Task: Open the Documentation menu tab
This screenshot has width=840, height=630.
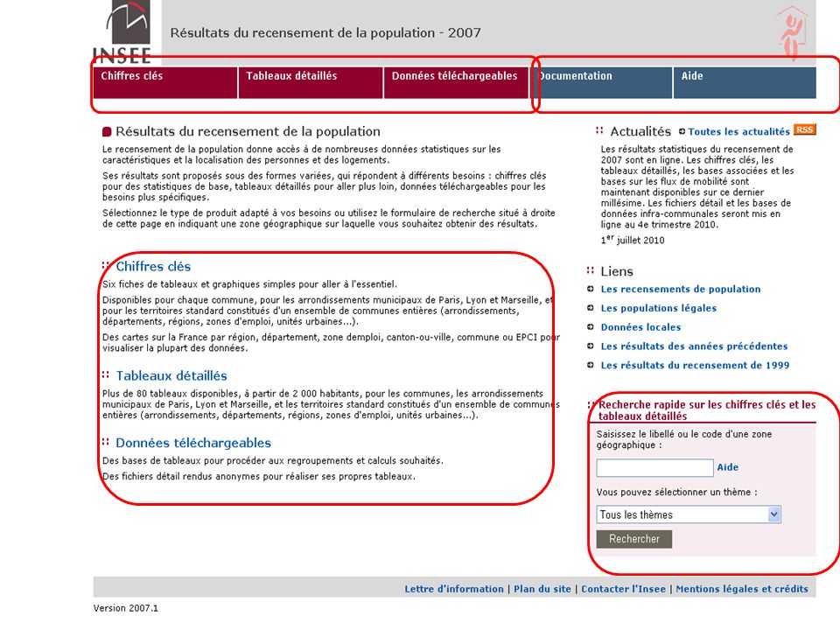Action: [601, 82]
